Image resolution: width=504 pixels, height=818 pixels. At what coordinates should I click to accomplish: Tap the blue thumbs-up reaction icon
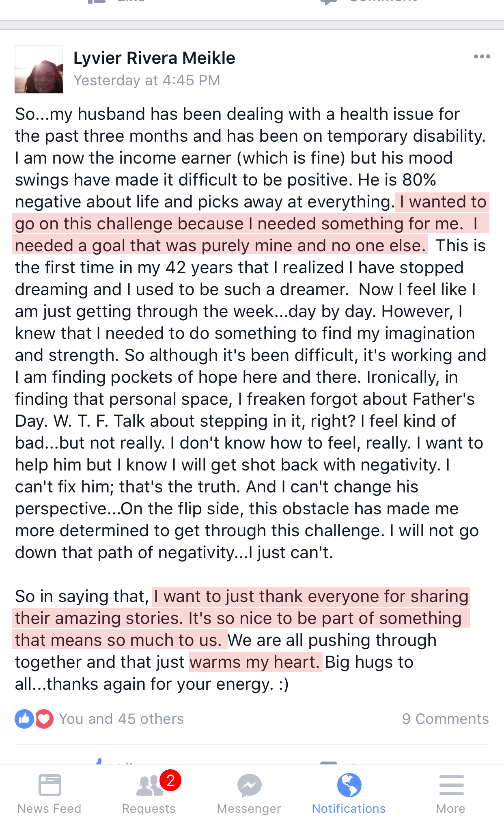[24, 719]
